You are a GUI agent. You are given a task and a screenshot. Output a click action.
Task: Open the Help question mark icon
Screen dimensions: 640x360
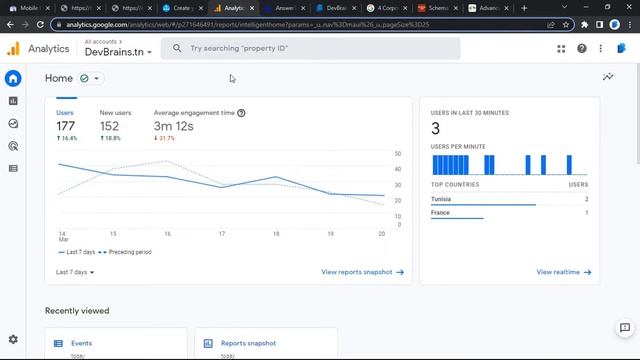coord(582,49)
